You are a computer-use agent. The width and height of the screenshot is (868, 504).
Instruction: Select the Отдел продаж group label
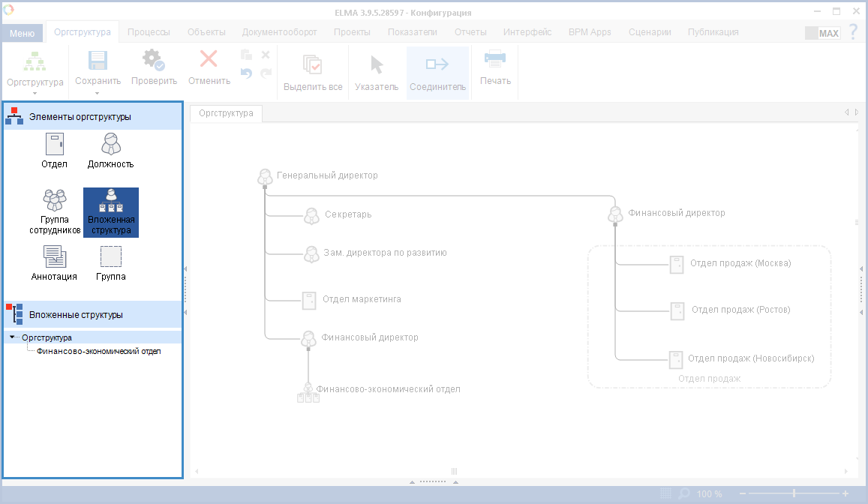pos(709,379)
